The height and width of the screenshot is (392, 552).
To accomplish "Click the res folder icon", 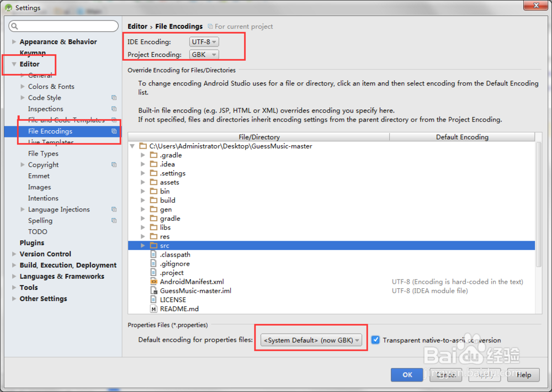I will coord(153,236).
